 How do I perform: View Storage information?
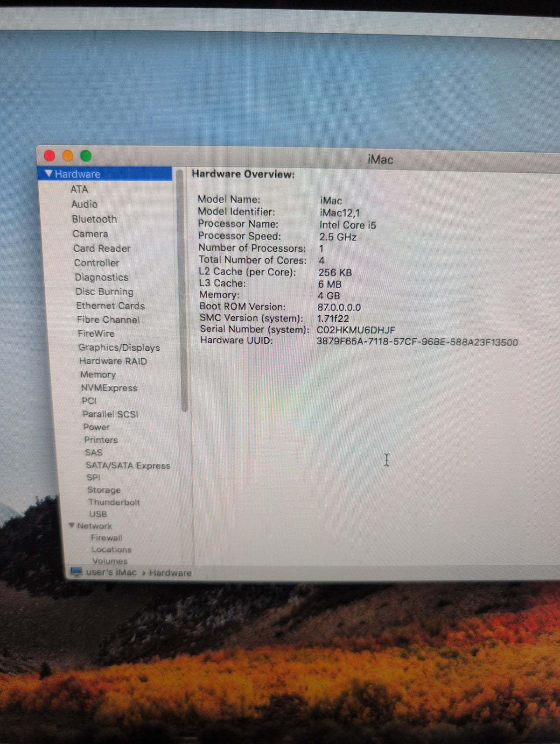coord(104,490)
